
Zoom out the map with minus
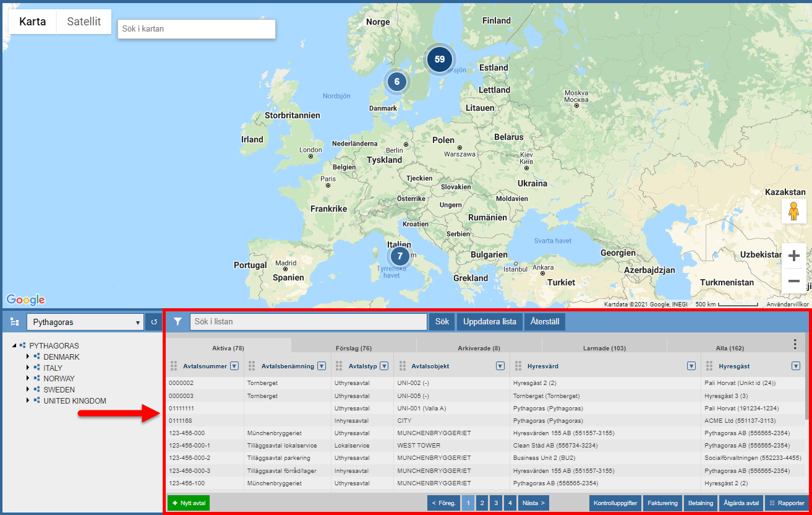794,281
